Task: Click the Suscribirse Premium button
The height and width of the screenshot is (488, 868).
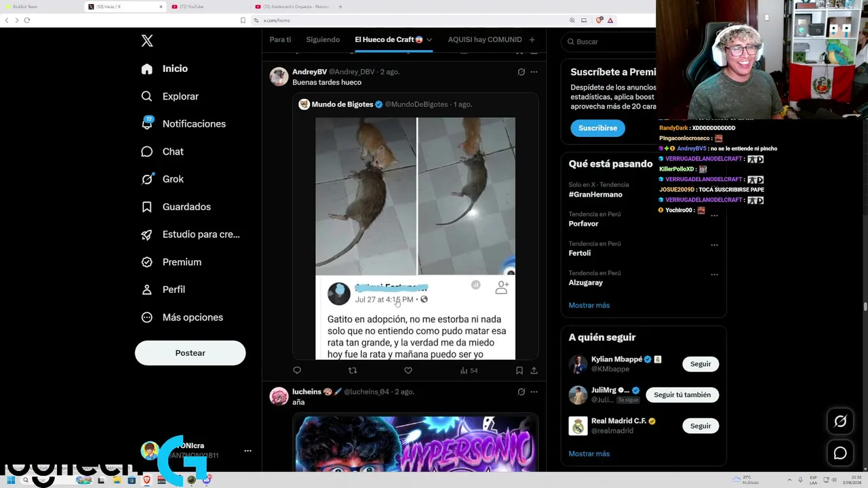Action: pos(597,128)
